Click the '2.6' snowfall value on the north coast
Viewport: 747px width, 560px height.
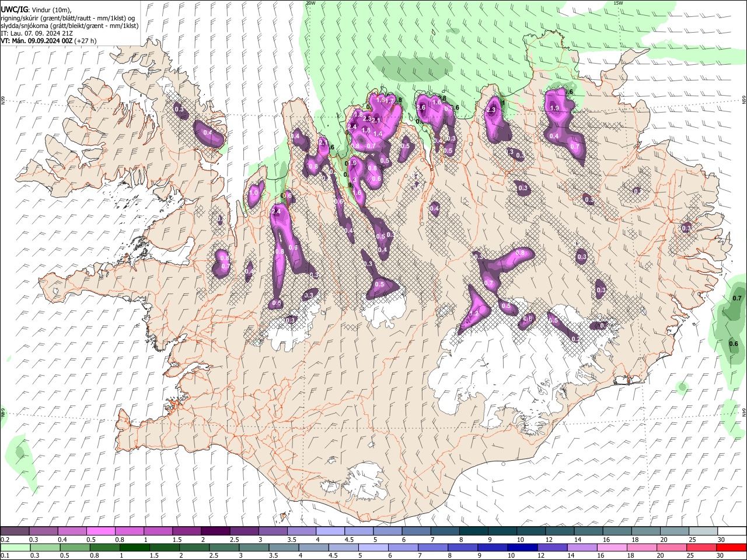[x=421, y=107]
